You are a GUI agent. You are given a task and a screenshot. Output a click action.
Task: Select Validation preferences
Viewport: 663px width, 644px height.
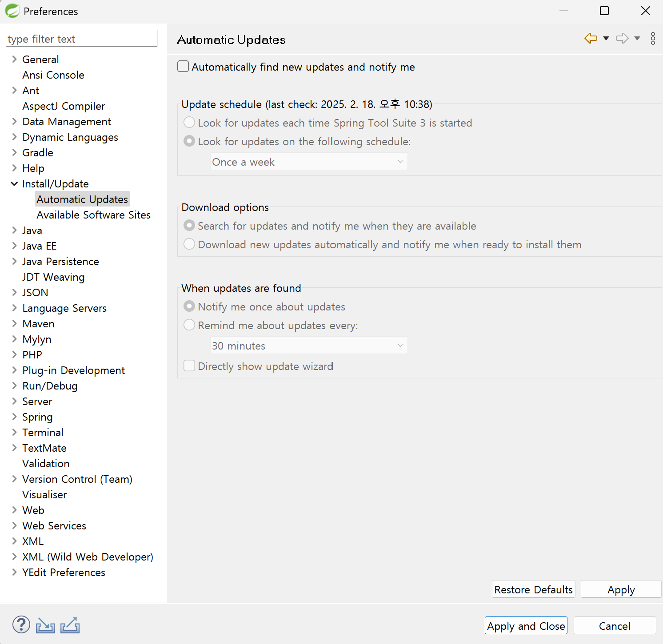point(46,463)
